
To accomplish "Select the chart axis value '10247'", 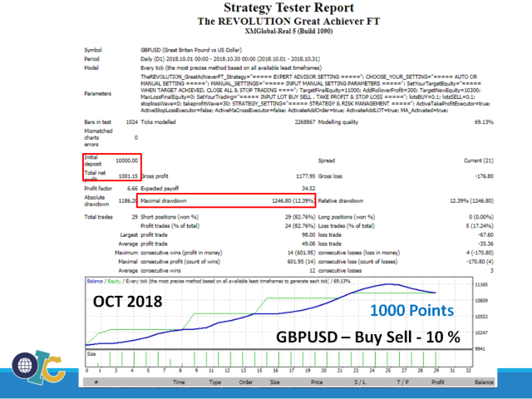I will point(481,332).
